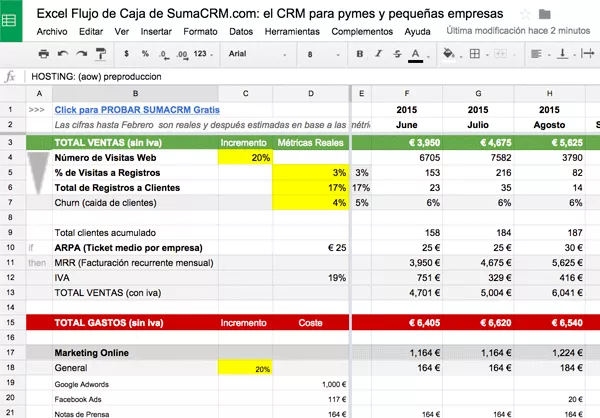The height and width of the screenshot is (418, 600).
Task: Expand borders dropdown arrow
Action: (x=487, y=56)
